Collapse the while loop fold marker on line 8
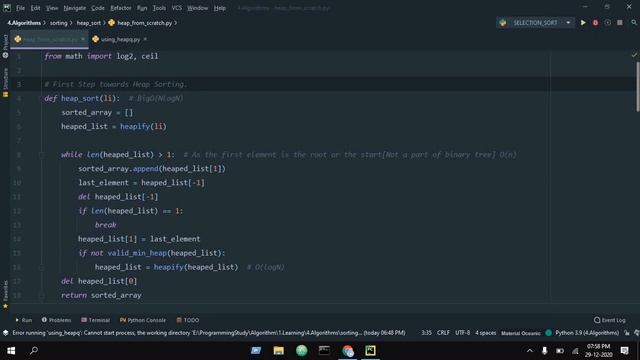This screenshot has width=640, height=360. pos(41,155)
